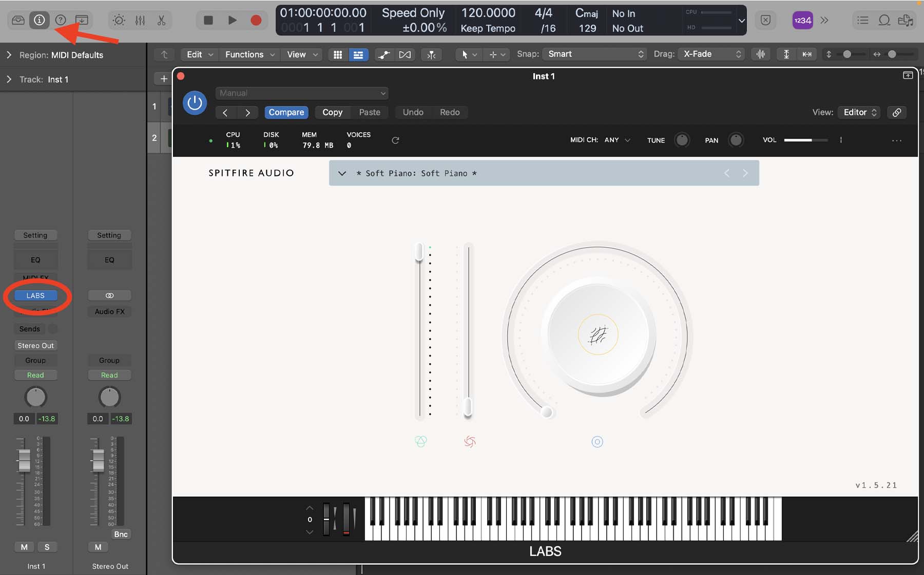This screenshot has height=575, width=924.
Task: Click the Compare button
Action: click(286, 112)
